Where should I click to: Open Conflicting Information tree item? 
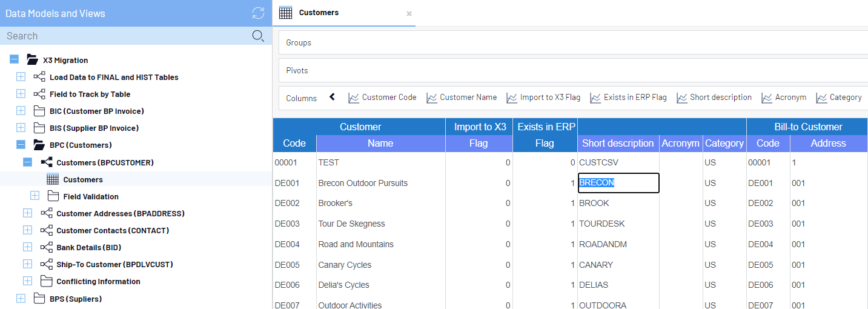pyautogui.click(x=98, y=281)
